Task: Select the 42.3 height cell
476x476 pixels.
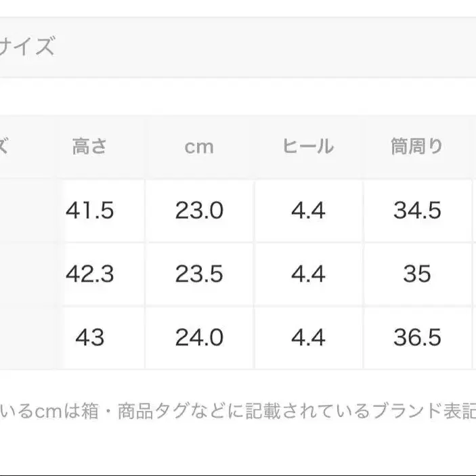Action: [90, 274]
